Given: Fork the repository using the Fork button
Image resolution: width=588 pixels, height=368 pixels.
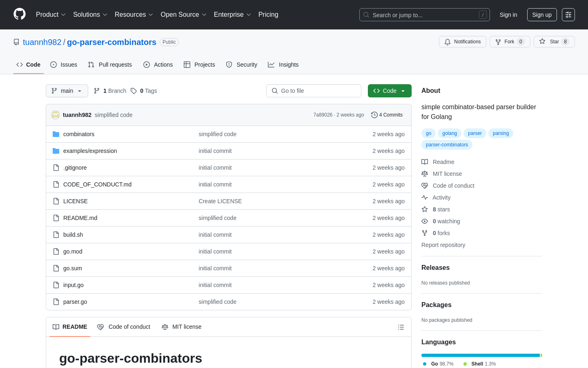Looking at the screenshot, I should pyautogui.click(x=510, y=42).
